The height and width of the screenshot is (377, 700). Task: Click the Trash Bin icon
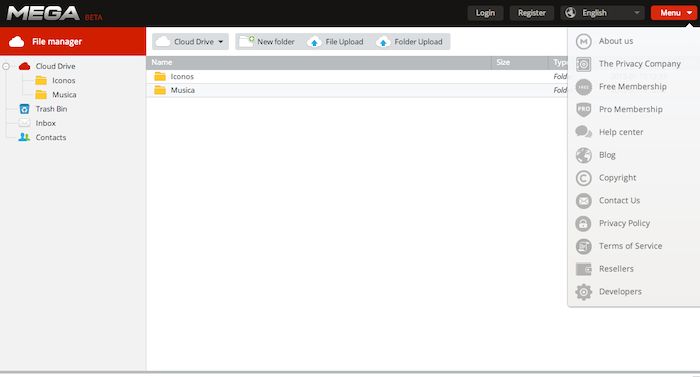(24, 109)
